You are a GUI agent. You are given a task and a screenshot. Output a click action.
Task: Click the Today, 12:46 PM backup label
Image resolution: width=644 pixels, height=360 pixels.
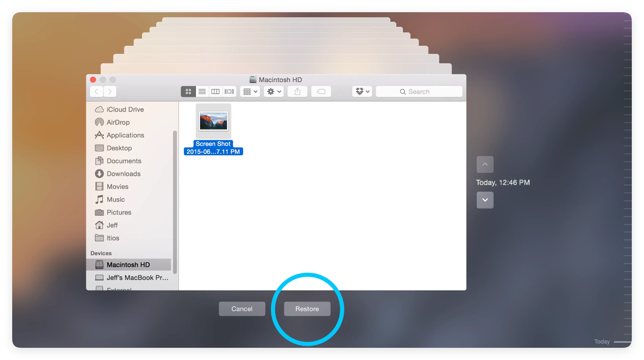coord(503,182)
